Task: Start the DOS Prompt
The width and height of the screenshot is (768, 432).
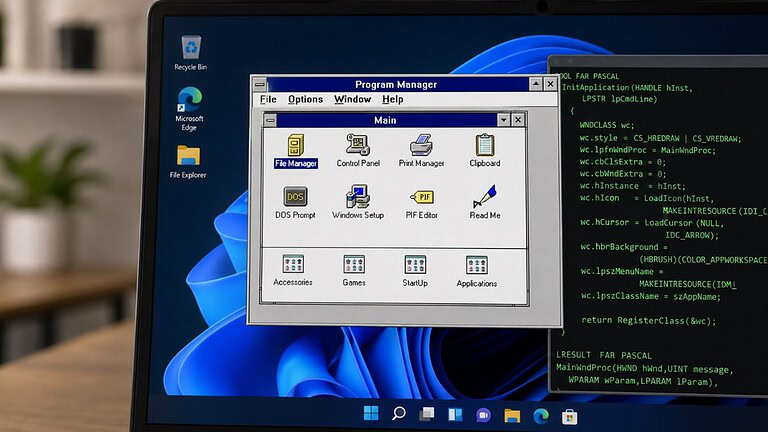Action: coord(295,202)
